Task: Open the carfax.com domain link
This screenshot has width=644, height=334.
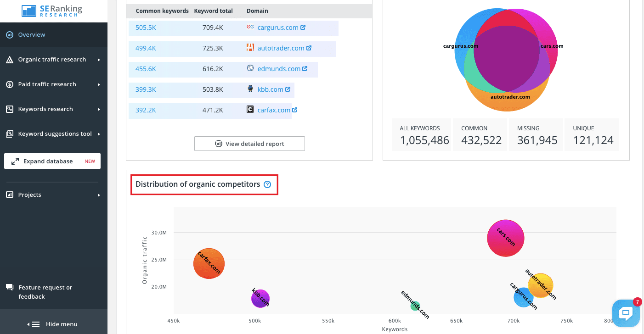Action: [x=274, y=110]
